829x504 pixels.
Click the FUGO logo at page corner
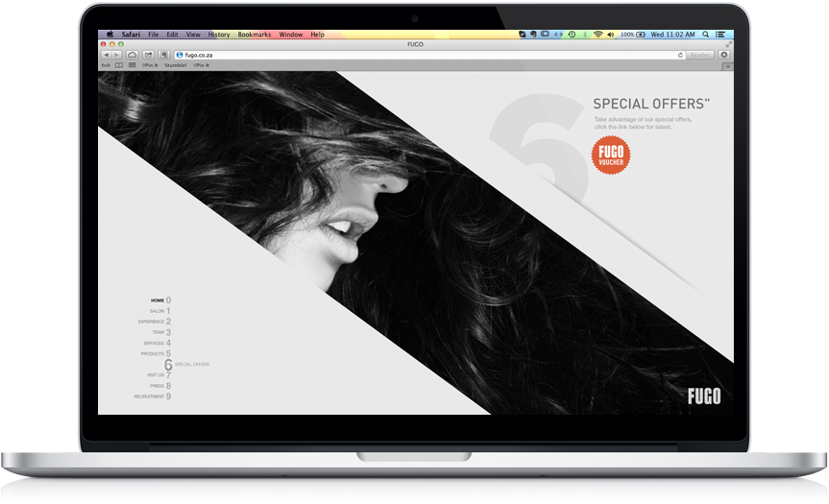tap(704, 396)
